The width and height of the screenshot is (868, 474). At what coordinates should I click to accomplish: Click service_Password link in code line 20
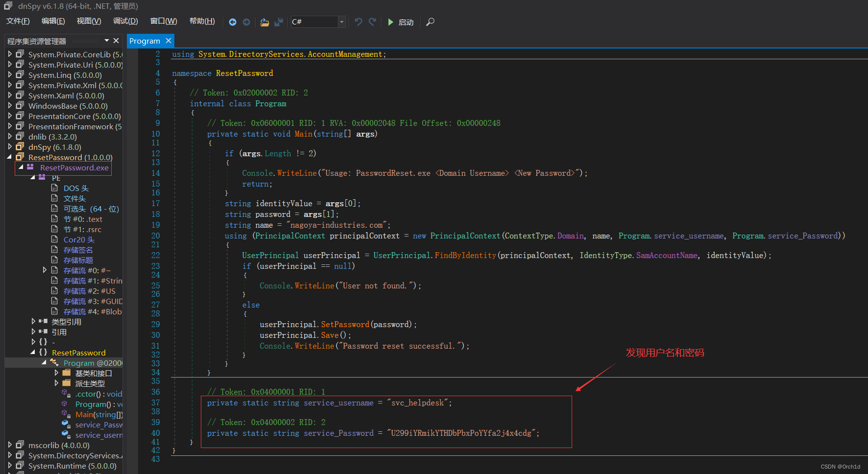tap(803, 236)
